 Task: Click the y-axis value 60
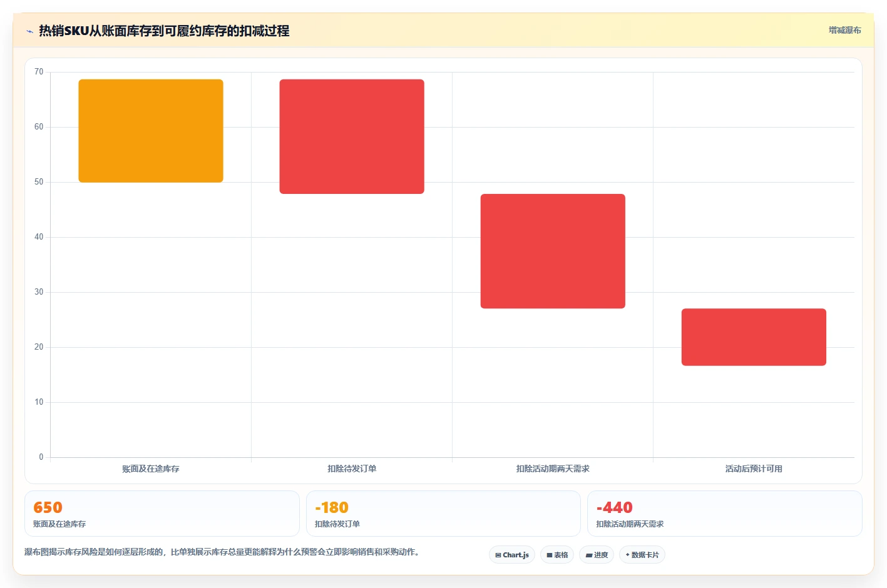pyautogui.click(x=39, y=127)
